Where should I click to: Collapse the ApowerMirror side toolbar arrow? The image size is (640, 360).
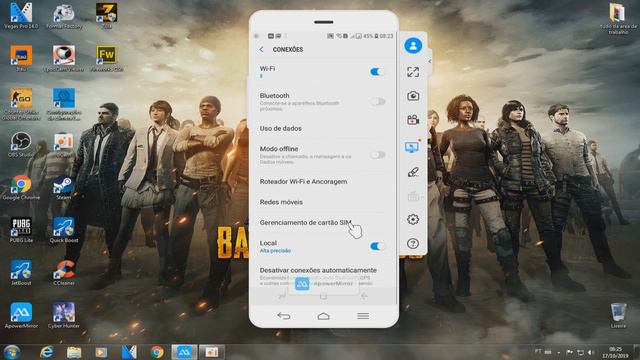coord(430,61)
